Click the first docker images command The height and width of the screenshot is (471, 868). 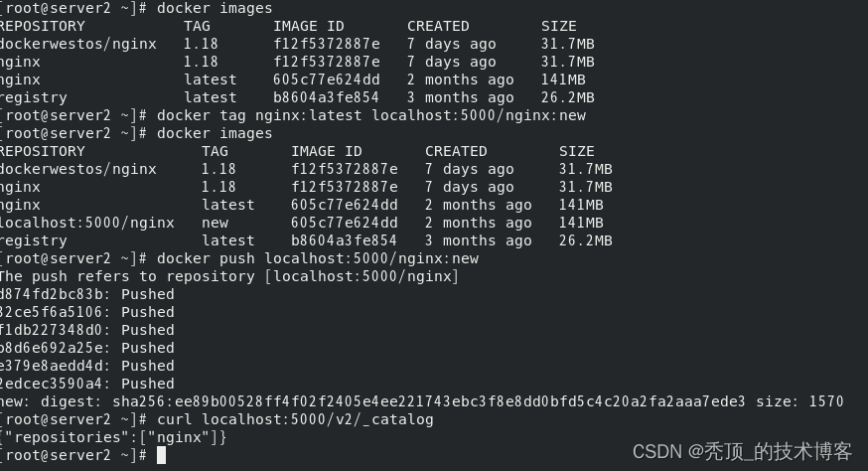(215, 9)
